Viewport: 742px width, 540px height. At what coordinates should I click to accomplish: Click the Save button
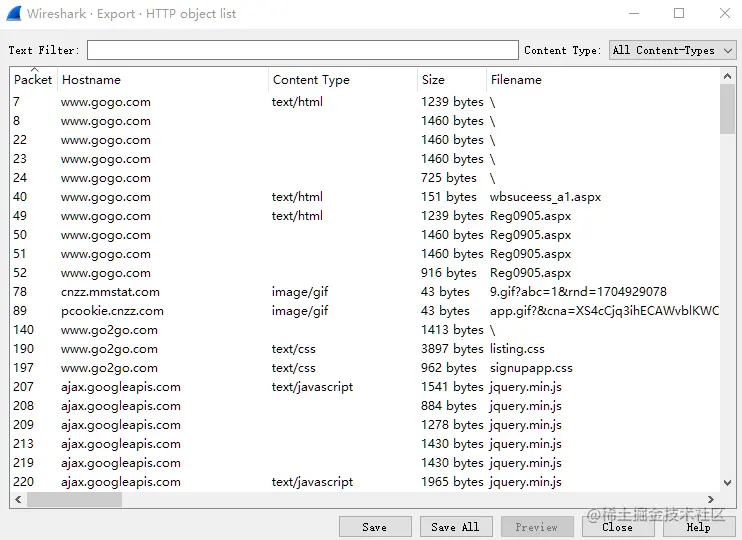(x=375, y=527)
